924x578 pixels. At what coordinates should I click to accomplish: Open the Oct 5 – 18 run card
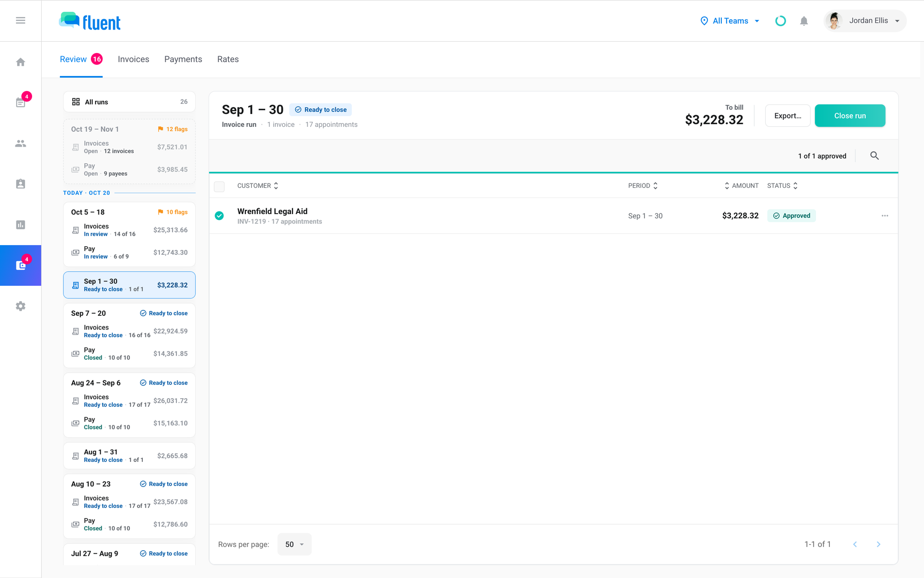pos(129,234)
